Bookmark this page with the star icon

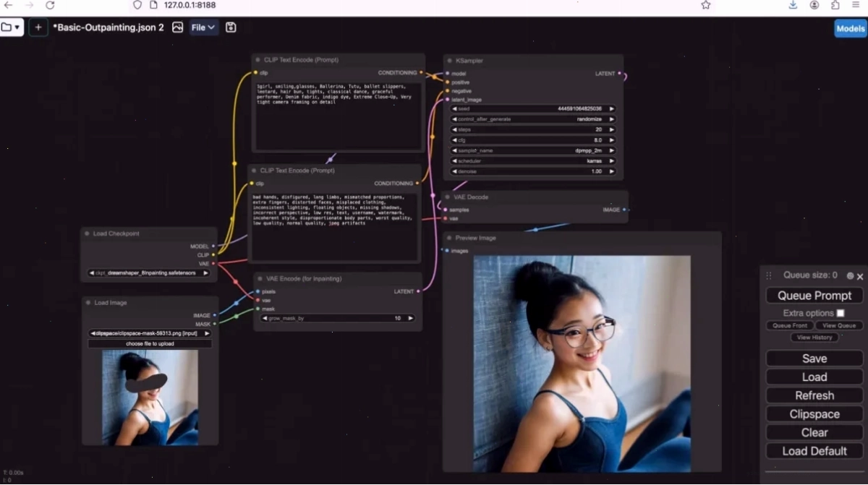(x=705, y=5)
